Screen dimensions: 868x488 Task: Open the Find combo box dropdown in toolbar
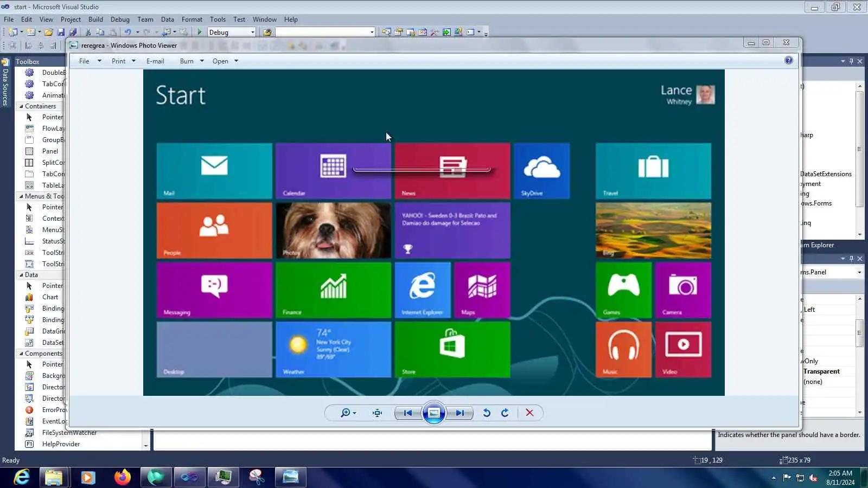pos(372,32)
